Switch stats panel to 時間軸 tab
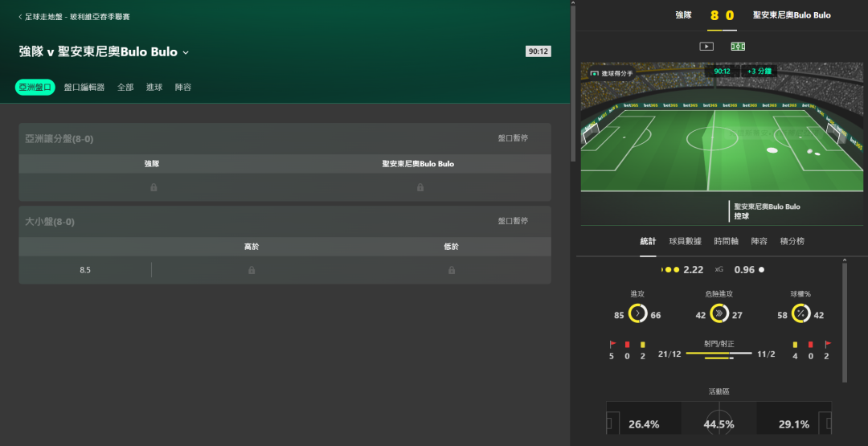Image resolution: width=868 pixels, height=446 pixels. 726,241
